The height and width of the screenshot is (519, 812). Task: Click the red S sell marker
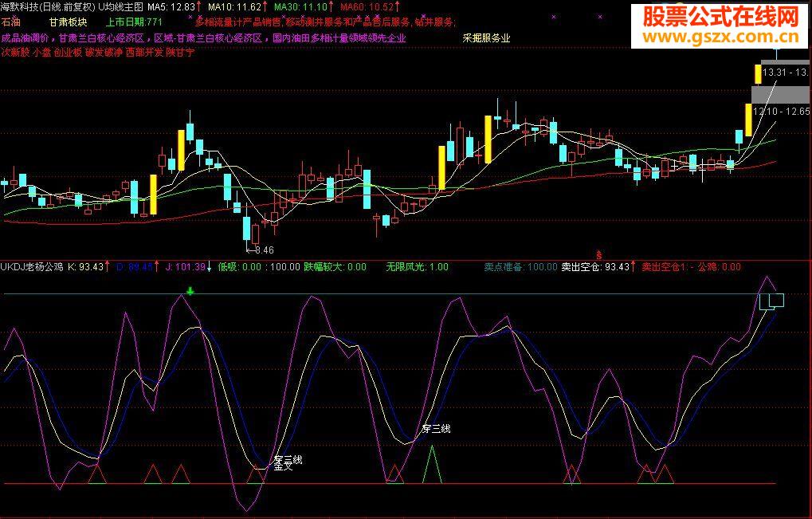(x=599, y=255)
